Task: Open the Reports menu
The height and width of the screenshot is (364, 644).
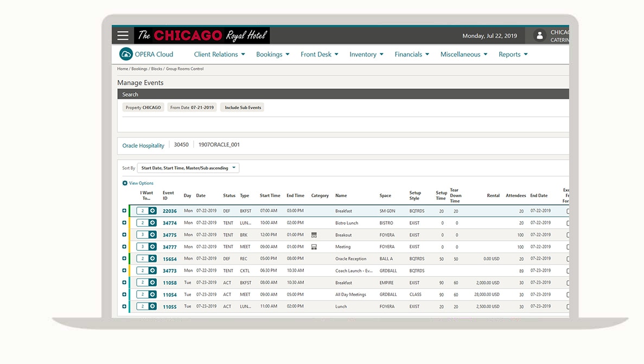Action: pyautogui.click(x=513, y=54)
